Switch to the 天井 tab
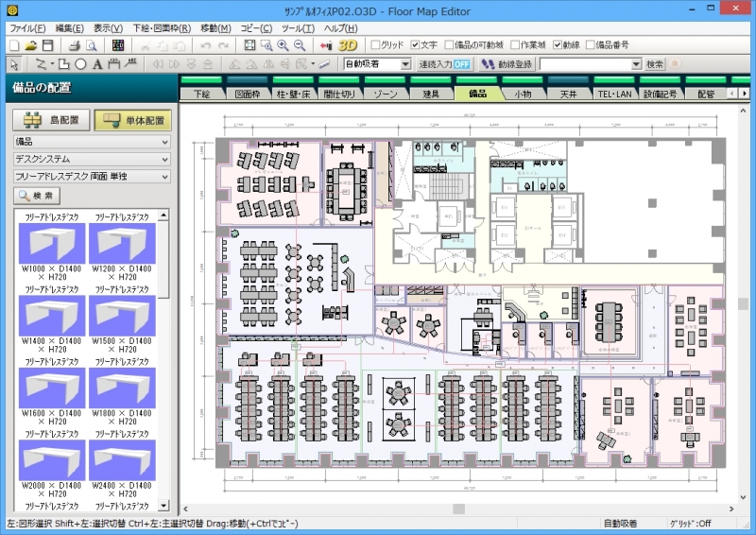The height and width of the screenshot is (535, 756). coord(568,95)
